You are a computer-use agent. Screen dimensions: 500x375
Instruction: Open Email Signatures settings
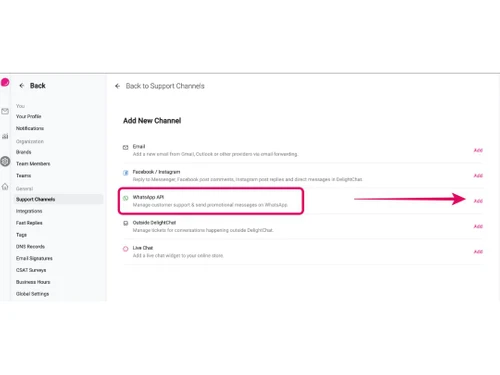pos(34,258)
